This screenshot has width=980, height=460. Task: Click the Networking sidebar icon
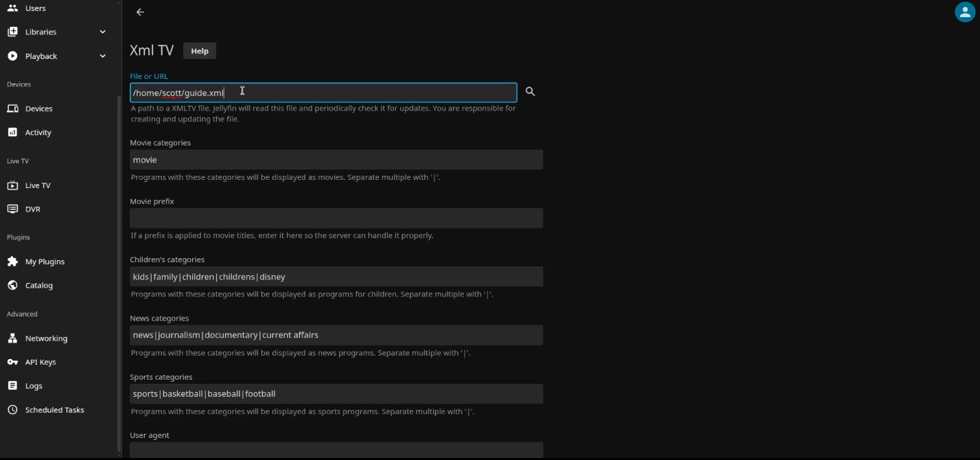point(12,338)
